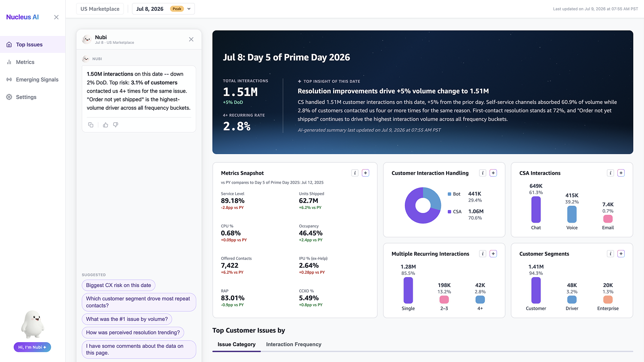Image resolution: width=644 pixels, height=362 pixels.
Task: Open the Jul 8, 2026 date dropdown
Action: pyautogui.click(x=163, y=9)
